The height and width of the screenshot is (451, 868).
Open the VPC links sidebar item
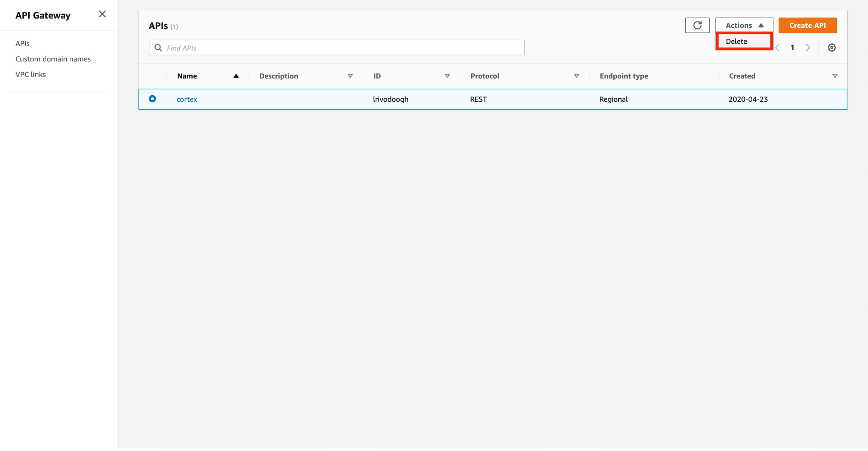[31, 74]
